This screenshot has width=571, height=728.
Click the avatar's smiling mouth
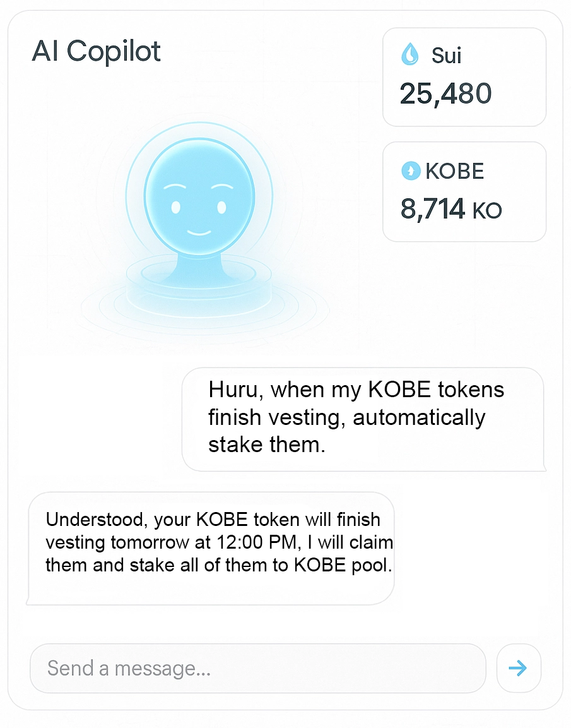[x=199, y=234]
